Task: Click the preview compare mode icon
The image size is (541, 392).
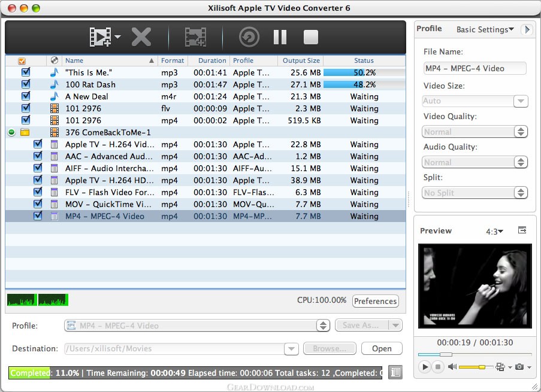Action: tap(500, 367)
